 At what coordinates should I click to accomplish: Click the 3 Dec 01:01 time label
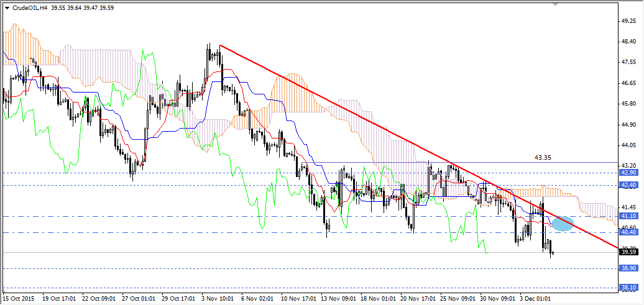(536, 298)
